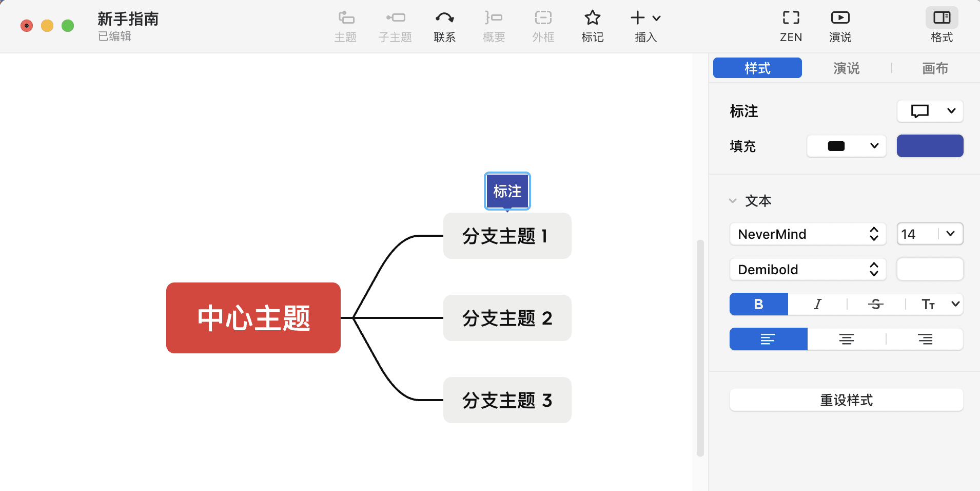
Task: Collapse the 文本 section
Action: click(x=733, y=201)
